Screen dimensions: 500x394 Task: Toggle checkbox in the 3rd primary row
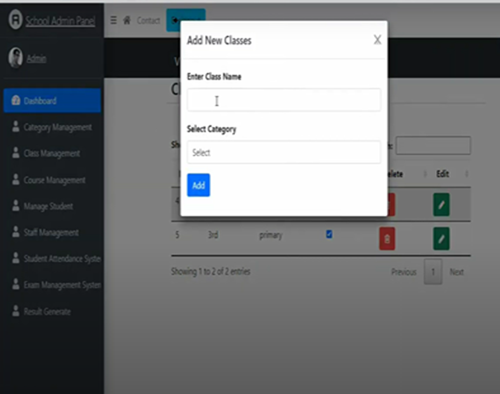329,234
